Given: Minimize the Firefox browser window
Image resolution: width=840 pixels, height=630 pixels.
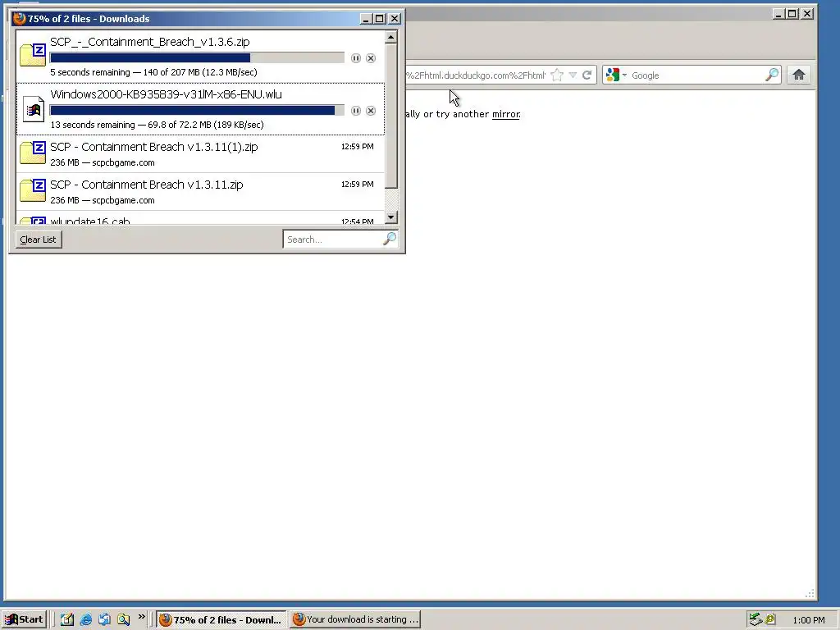Looking at the screenshot, I should 778,14.
